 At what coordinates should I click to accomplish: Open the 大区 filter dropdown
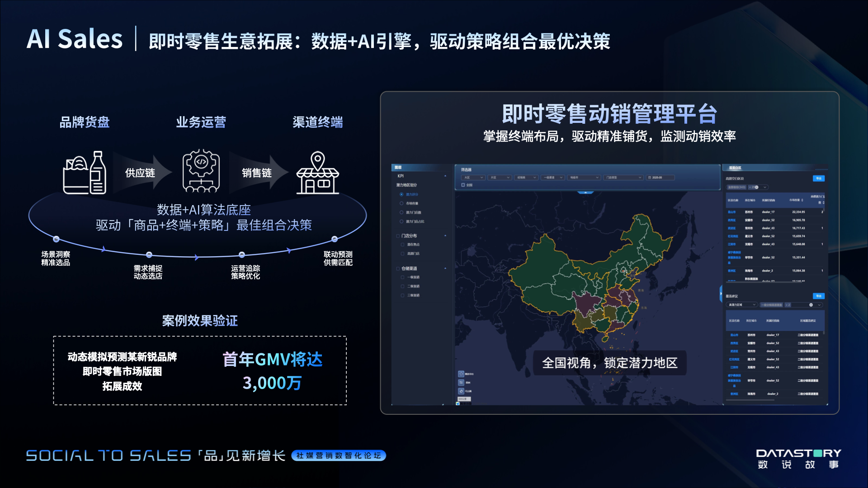[473, 178]
